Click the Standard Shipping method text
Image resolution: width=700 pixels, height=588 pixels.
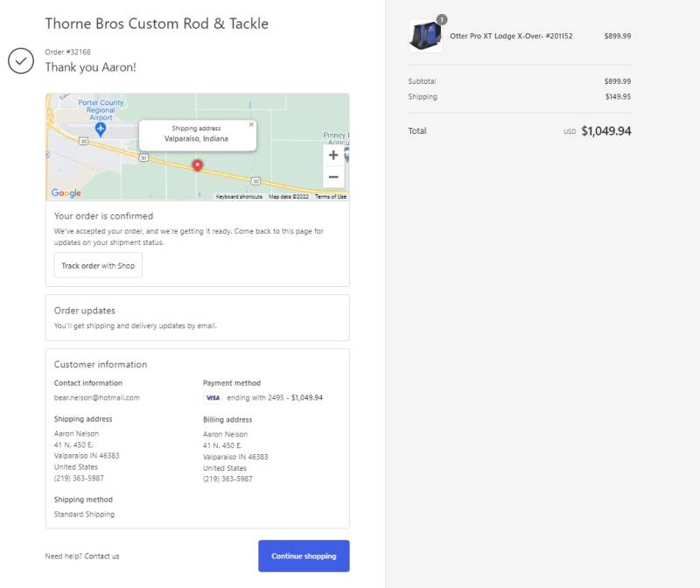coord(84,514)
